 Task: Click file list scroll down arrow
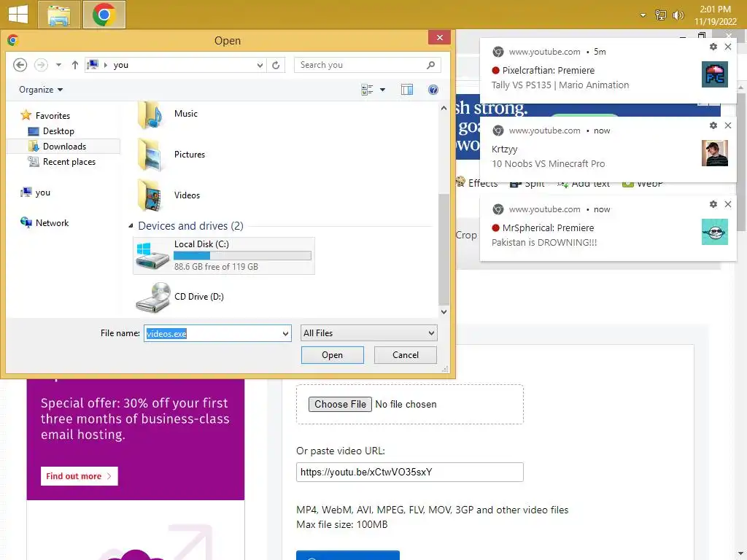tap(444, 312)
